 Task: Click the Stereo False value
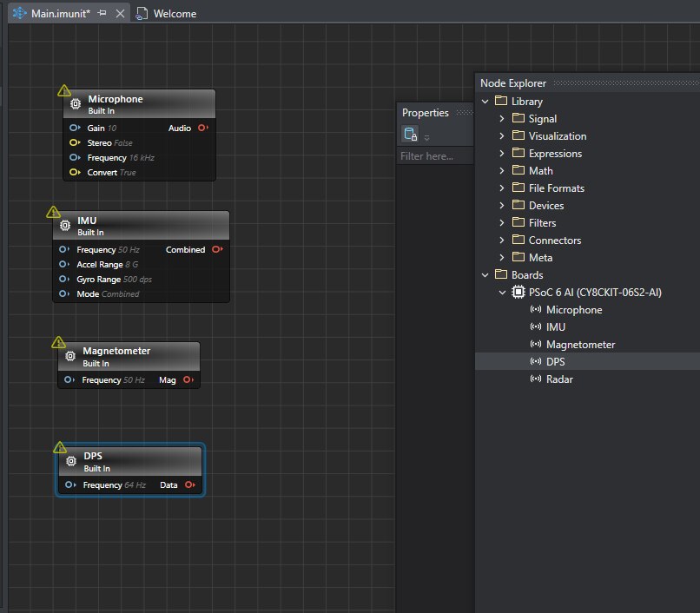[x=122, y=143]
